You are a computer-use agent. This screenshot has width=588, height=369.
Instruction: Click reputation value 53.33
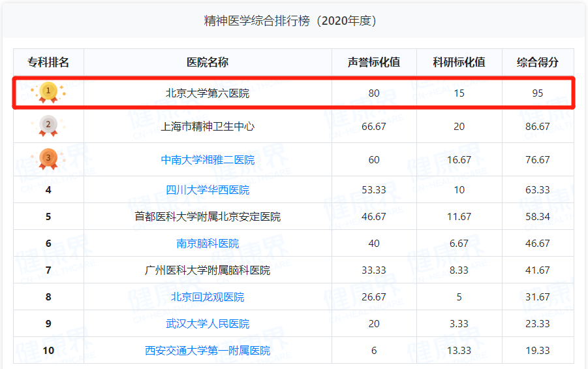[x=374, y=190]
